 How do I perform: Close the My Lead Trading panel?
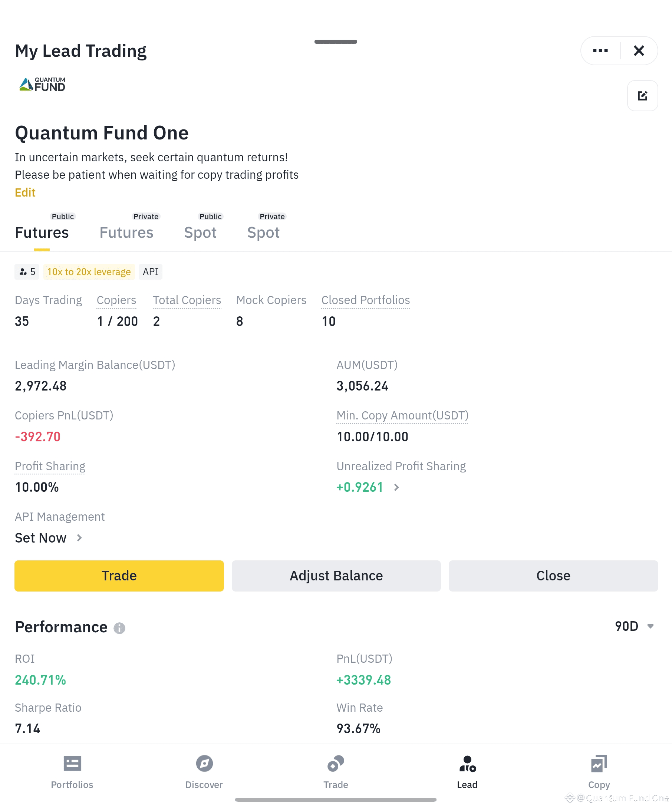[639, 51]
